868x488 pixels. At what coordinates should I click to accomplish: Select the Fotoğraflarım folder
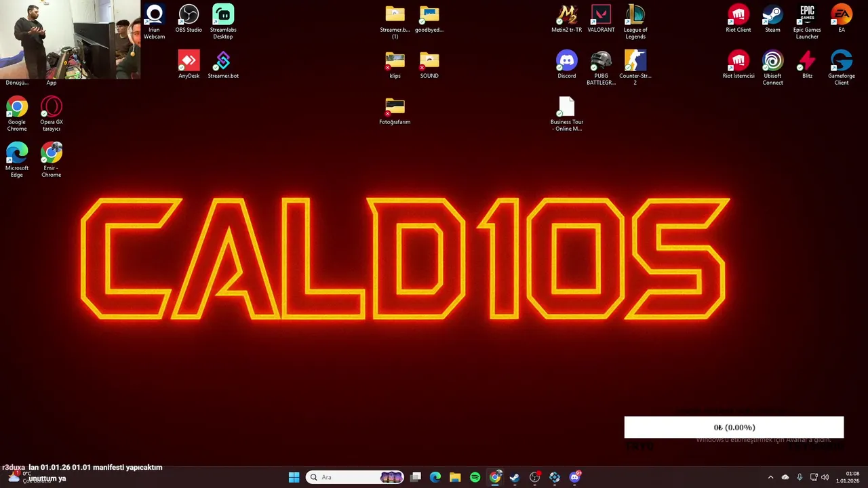click(x=395, y=111)
